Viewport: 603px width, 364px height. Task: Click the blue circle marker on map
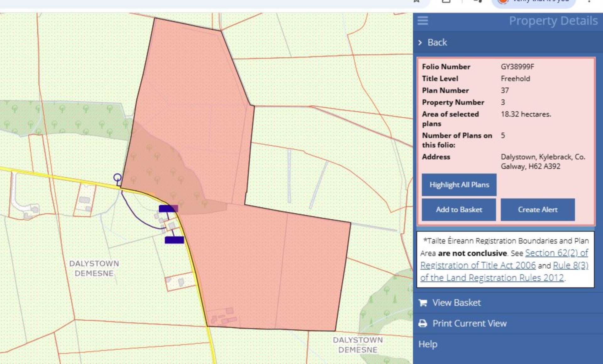coord(117,178)
